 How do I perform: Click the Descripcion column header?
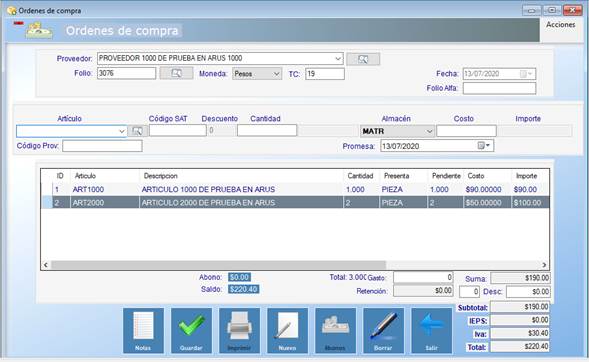pos(160,176)
